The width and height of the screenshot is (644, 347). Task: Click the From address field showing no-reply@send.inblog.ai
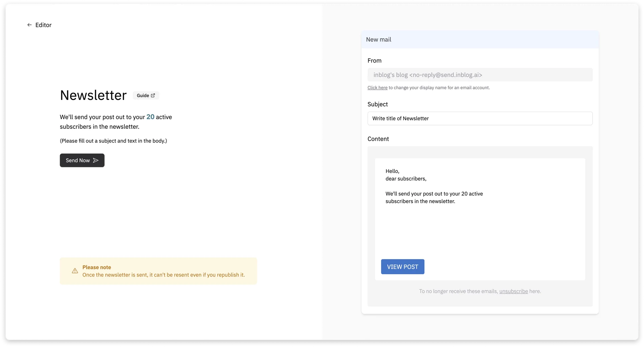480,75
